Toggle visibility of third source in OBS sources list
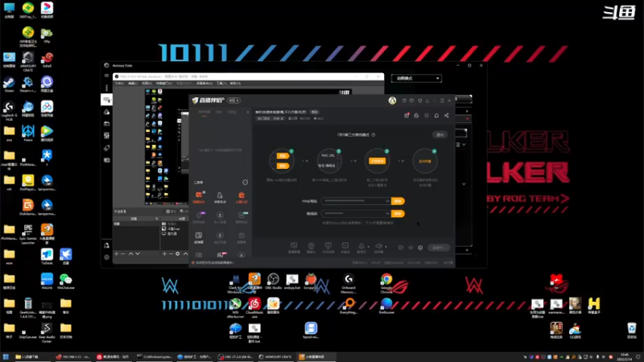 point(164,233)
